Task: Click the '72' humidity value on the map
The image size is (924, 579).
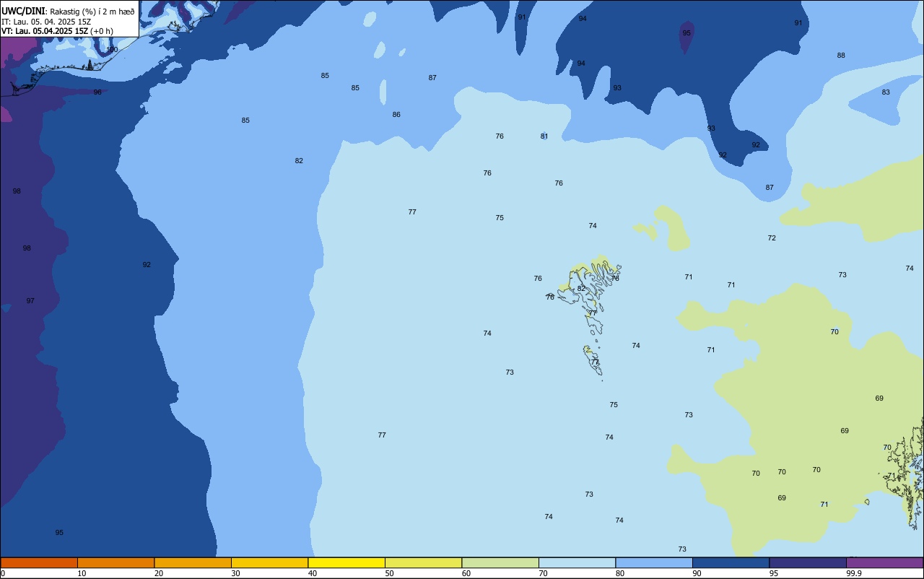Action: coord(772,238)
